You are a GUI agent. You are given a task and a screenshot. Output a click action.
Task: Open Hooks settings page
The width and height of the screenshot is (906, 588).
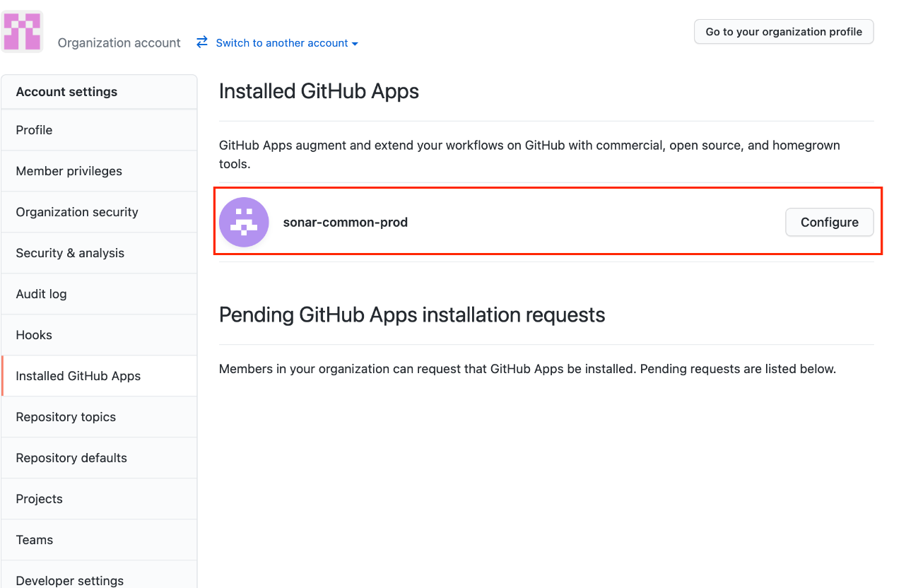(34, 335)
